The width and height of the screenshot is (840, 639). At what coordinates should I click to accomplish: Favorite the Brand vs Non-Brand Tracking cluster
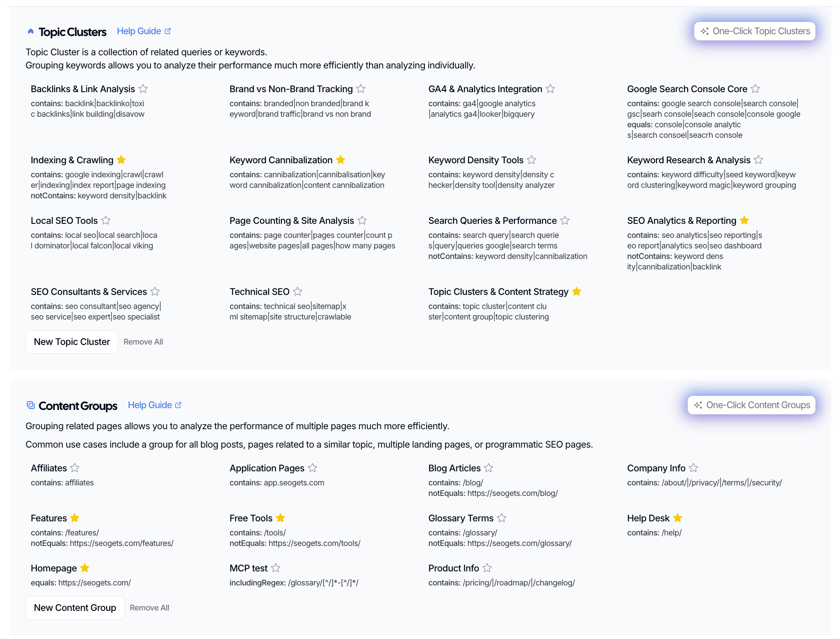click(361, 89)
